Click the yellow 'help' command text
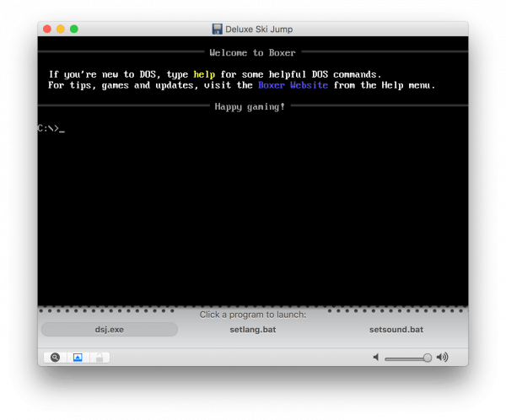506x420 pixels. [204, 74]
